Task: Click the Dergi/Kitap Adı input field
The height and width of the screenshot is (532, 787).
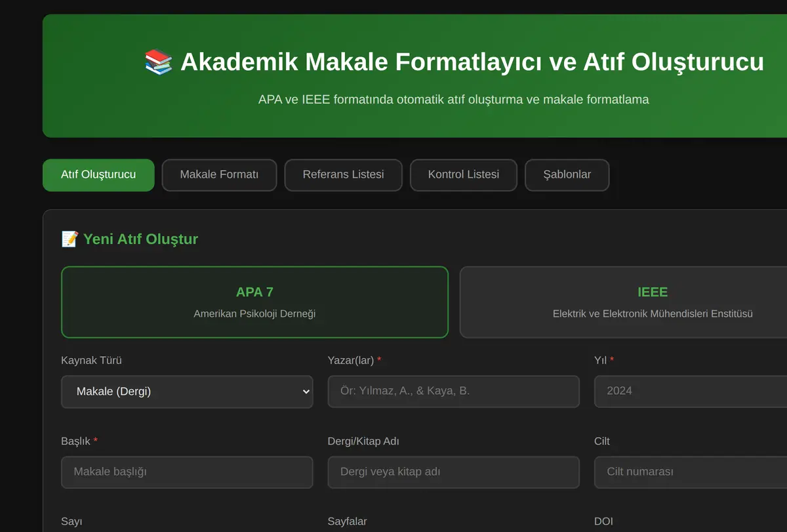Action: click(454, 472)
